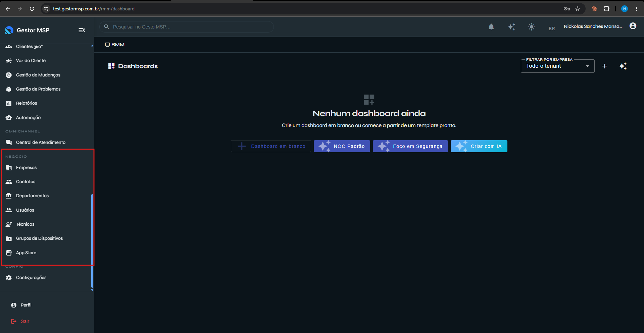Click sparkle icon next to add dashboard

623,66
